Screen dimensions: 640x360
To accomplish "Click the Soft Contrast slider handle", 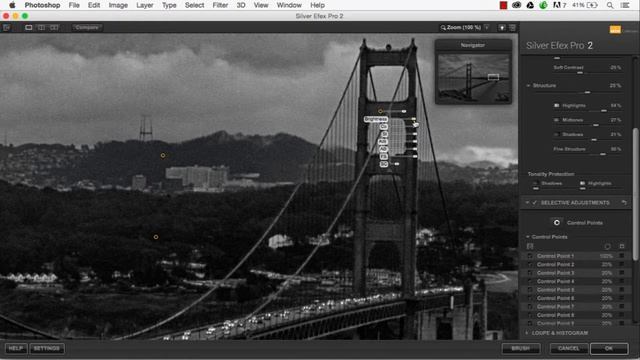I will [x=580, y=73].
